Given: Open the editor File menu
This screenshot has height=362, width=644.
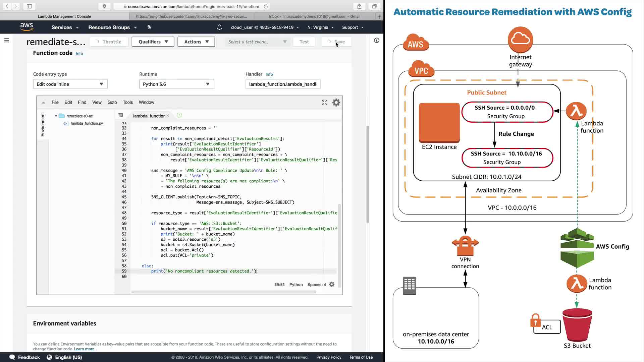Looking at the screenshot, I should click(x=55, y=103).
